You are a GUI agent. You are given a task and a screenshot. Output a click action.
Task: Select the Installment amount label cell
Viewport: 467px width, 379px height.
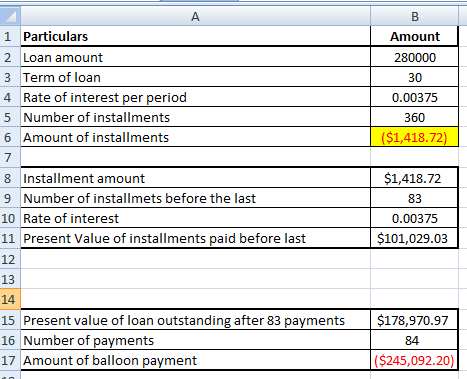pos(195,178)
